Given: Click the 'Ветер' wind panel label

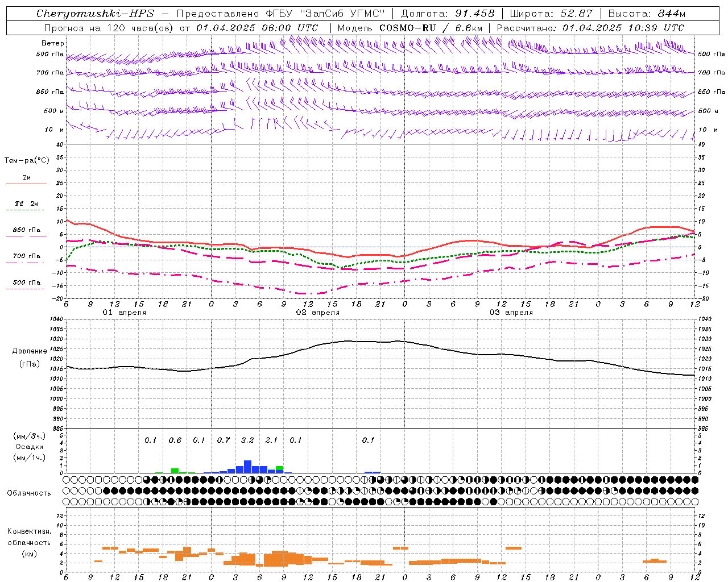Looking at the screenshot, I should 53,43.
